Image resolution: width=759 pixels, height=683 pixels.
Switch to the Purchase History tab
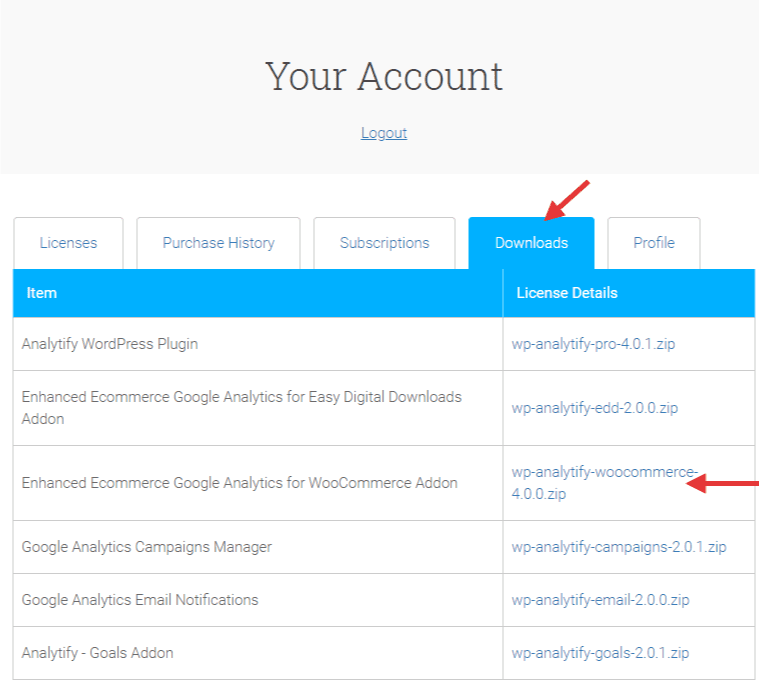[218, 243]
